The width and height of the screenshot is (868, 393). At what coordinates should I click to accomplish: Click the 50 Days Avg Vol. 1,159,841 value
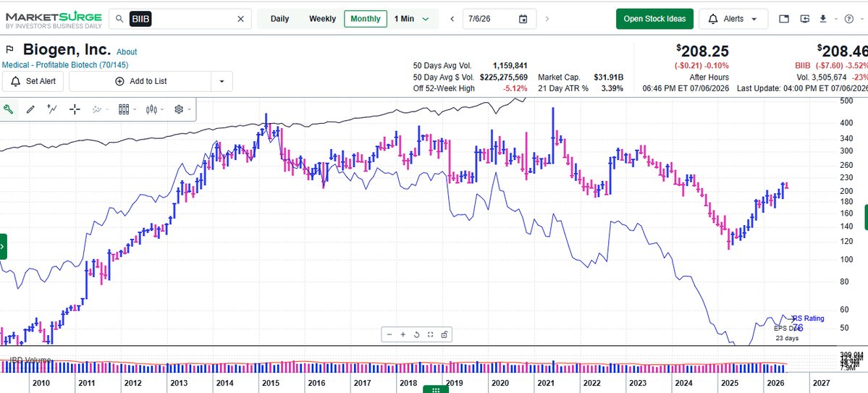click(x=510, y=66)
